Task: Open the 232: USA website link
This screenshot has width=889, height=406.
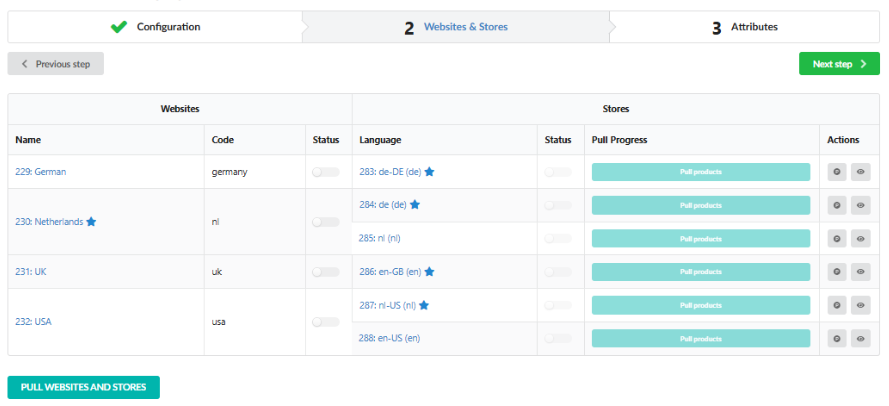Action: coord(33,322)
